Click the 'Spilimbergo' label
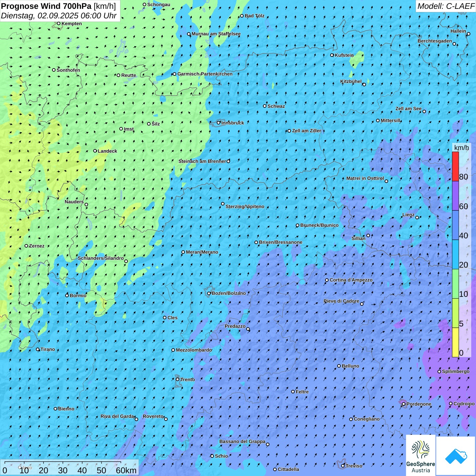Viewport: 476px width, 476px height. [x=456, y=371]
